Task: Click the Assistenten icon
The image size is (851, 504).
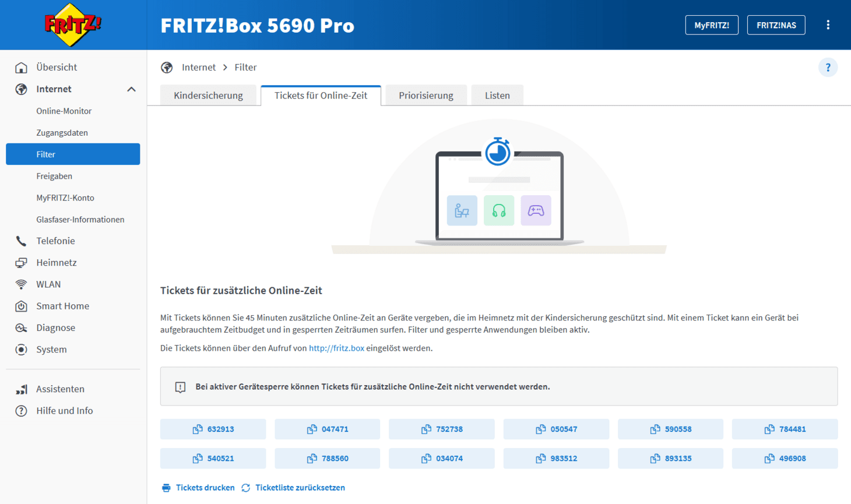Action: (x=21, y=389)
